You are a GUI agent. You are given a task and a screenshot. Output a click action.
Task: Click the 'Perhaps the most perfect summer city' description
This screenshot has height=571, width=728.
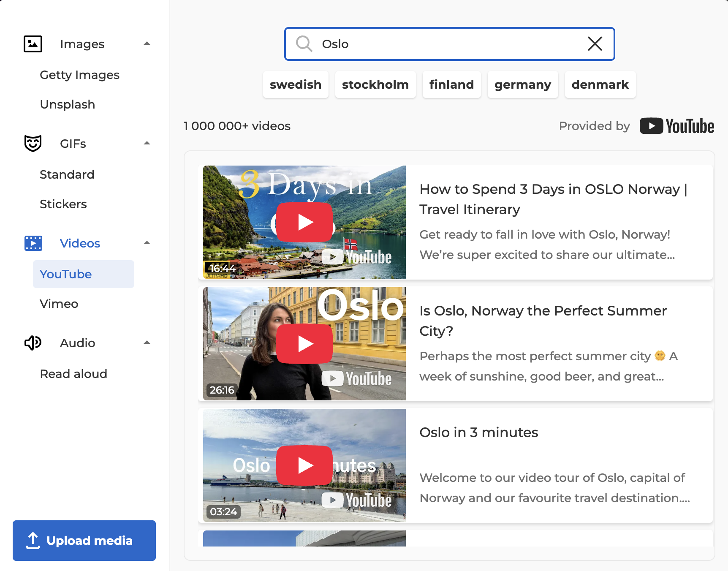pyautogui.click(x=549, y=366)
